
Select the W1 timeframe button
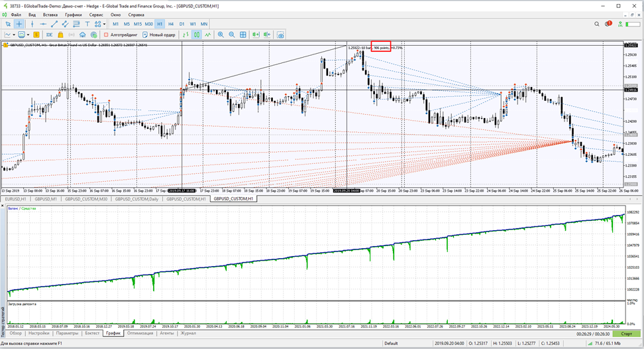click(x=193, y=25)
